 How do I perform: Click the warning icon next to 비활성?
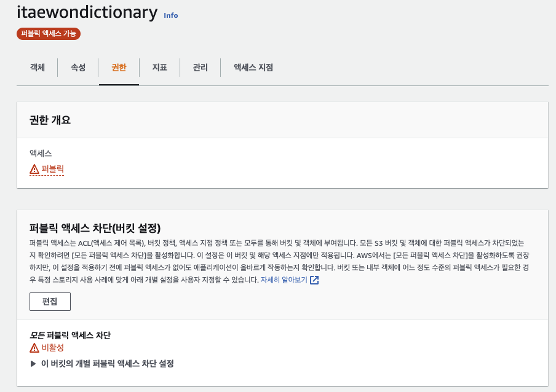(x=34, y=348)
